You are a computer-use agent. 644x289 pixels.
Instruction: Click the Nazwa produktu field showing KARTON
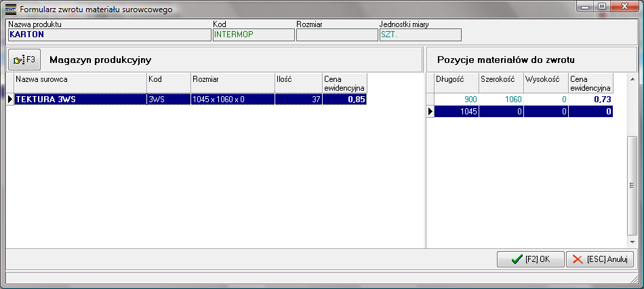(x=108, y=35)
